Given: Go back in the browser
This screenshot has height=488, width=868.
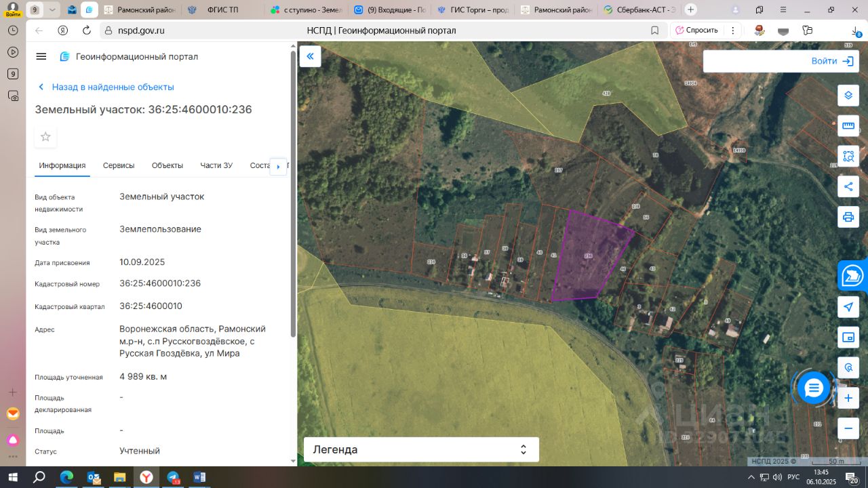Looking at the screenshot, I should (x=39, y=30).
